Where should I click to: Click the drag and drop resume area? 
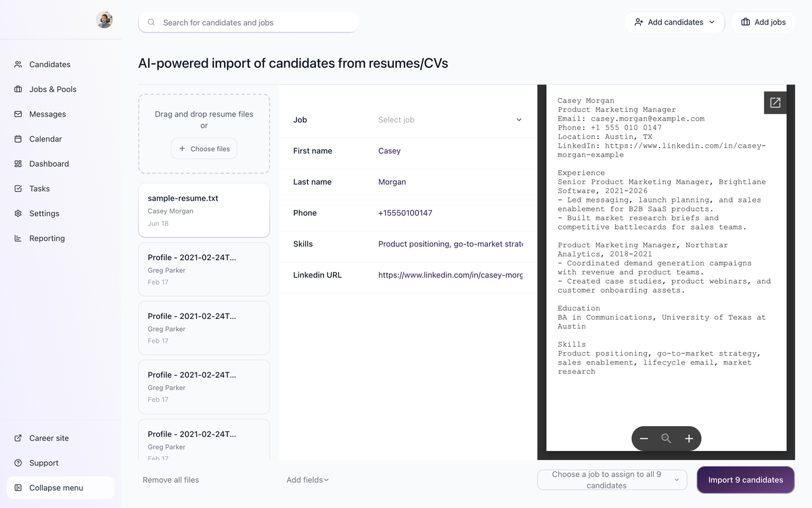[204, 133]
